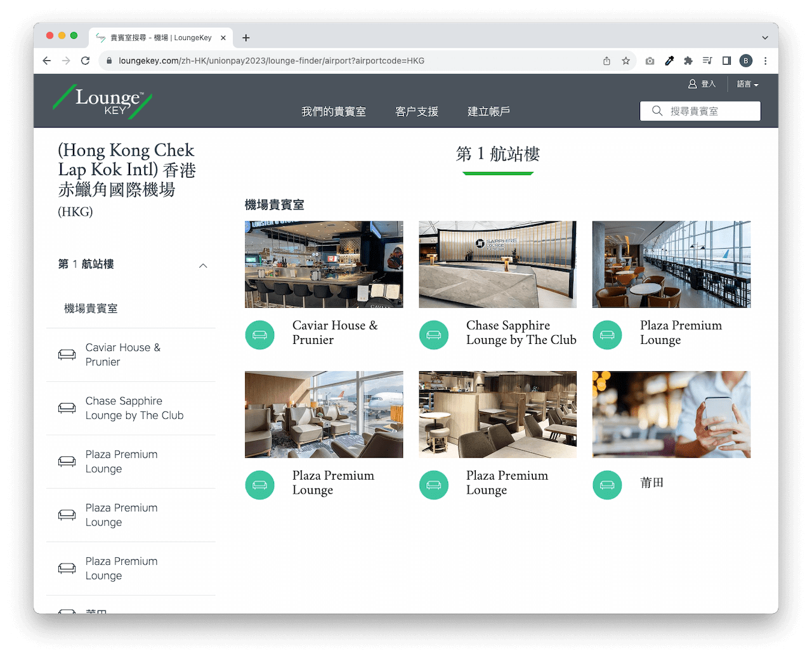Click green lounge icon beside Caviar House & Prunier
This screenshot has height=658, width=812.
(x=260, y=334)
